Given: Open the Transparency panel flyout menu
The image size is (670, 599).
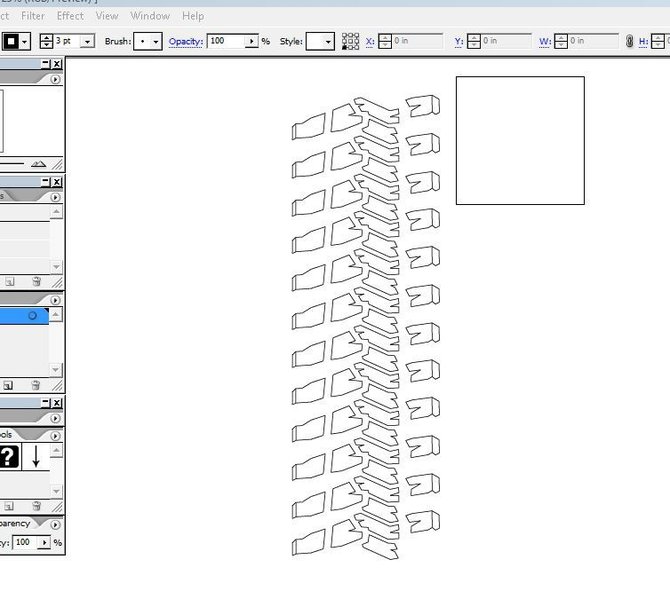Looking at the screenshot, I should pyautogui.click(x=55, y=524).
